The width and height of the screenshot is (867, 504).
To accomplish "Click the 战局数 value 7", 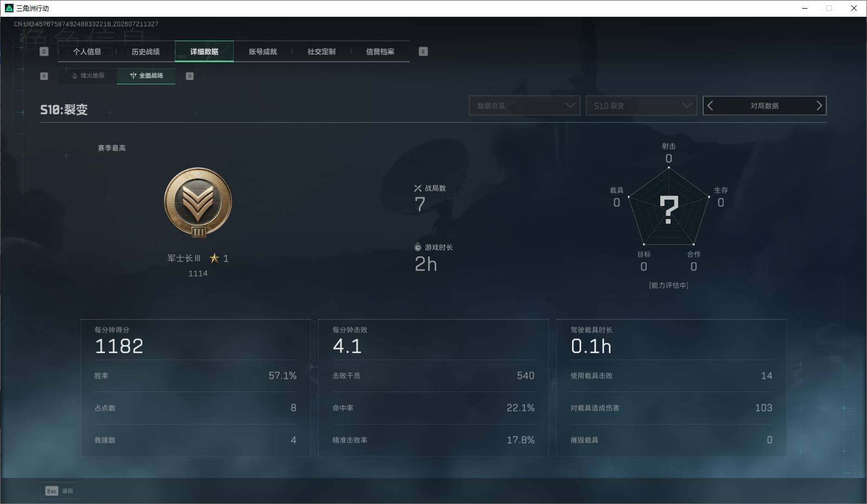I will click(x=420, y=204).
